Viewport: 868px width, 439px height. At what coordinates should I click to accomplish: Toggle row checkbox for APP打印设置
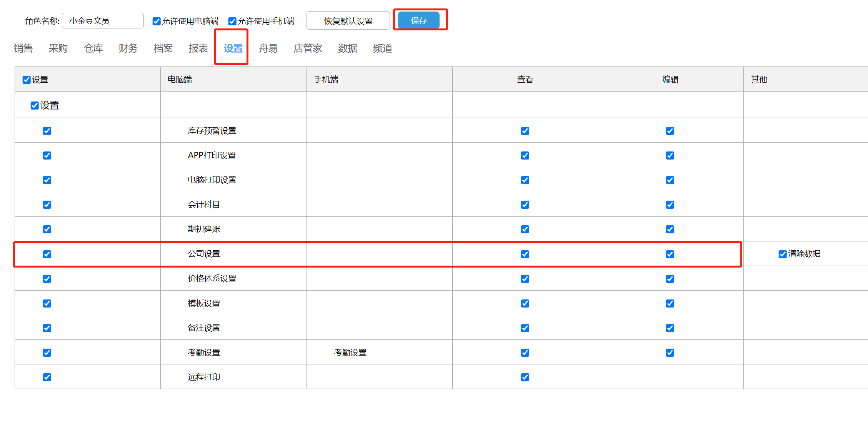(47, 156)
